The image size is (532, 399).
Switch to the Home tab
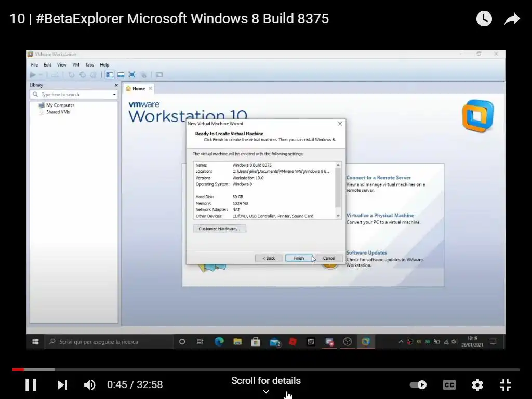pos(139,88)
